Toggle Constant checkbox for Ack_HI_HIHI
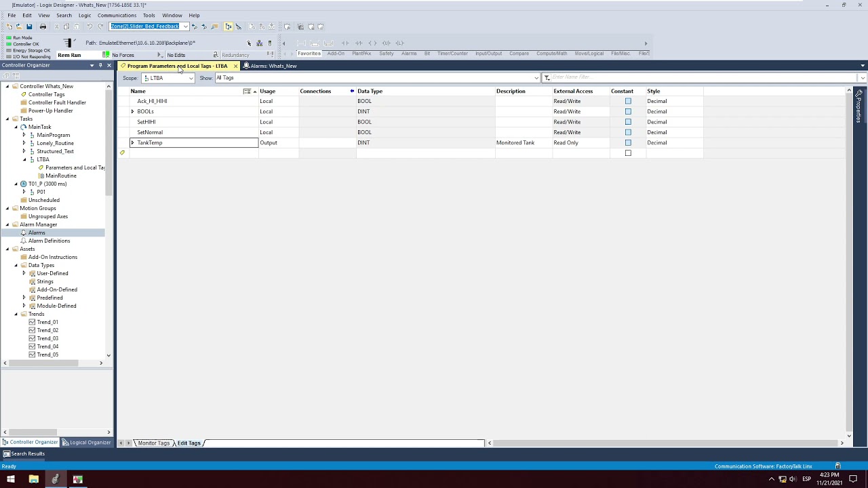 tap(628, 101)
